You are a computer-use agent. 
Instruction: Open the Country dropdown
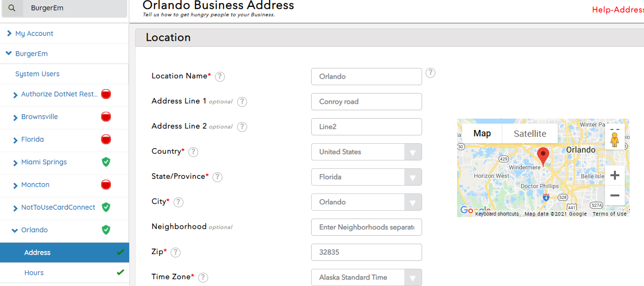pyautogui.click(x=366, y=152)
